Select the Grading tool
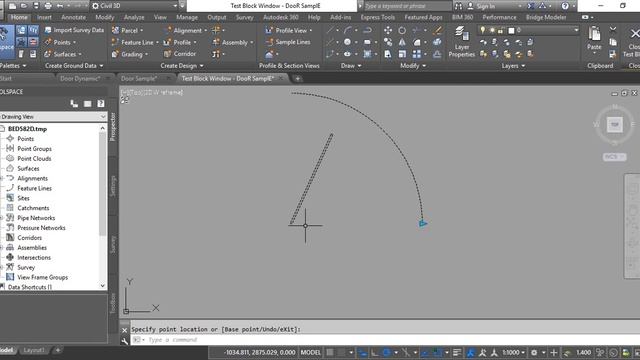Viewport: 640px width, 360px height. click(x=130, y=54)
